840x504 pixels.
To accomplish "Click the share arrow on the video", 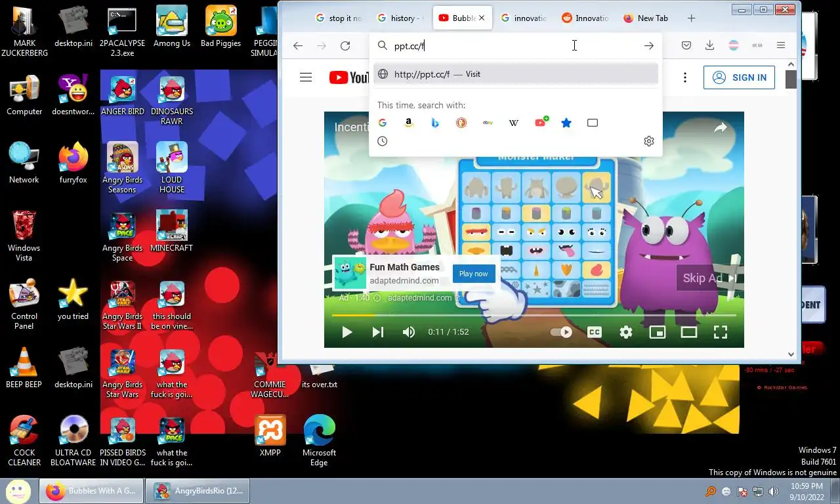I will tap(721, 129).
